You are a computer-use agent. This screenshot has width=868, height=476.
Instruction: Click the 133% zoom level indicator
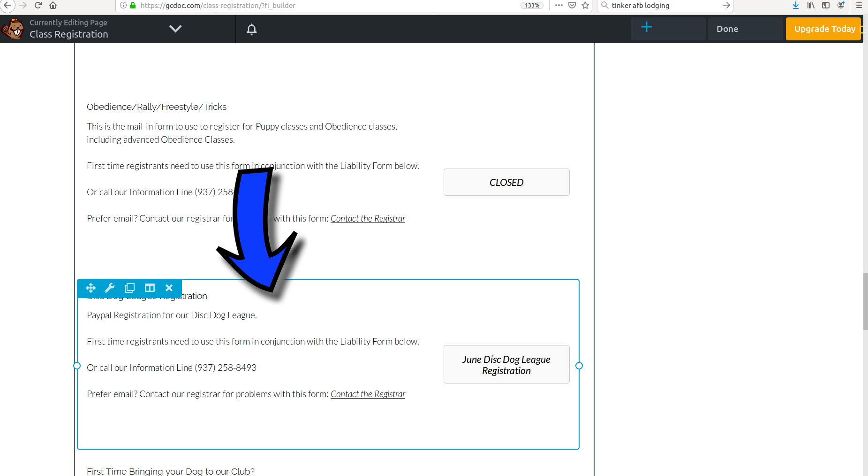click(531, 5)
